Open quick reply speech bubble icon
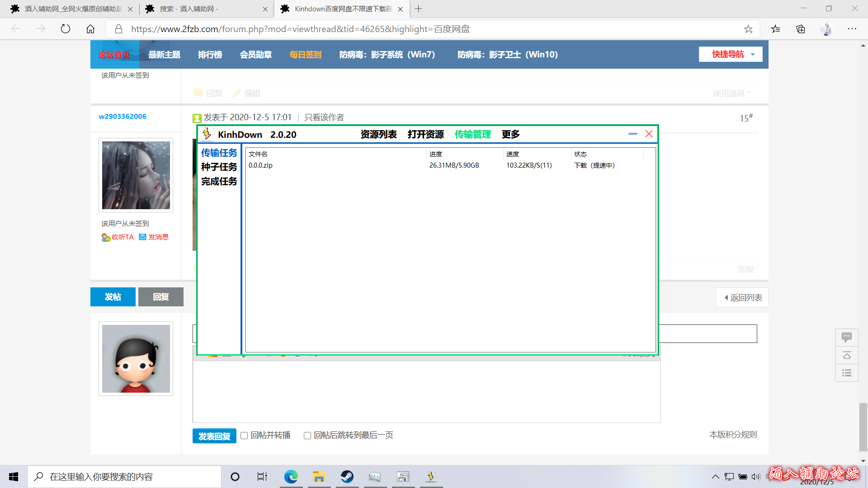 coord(847,337)
